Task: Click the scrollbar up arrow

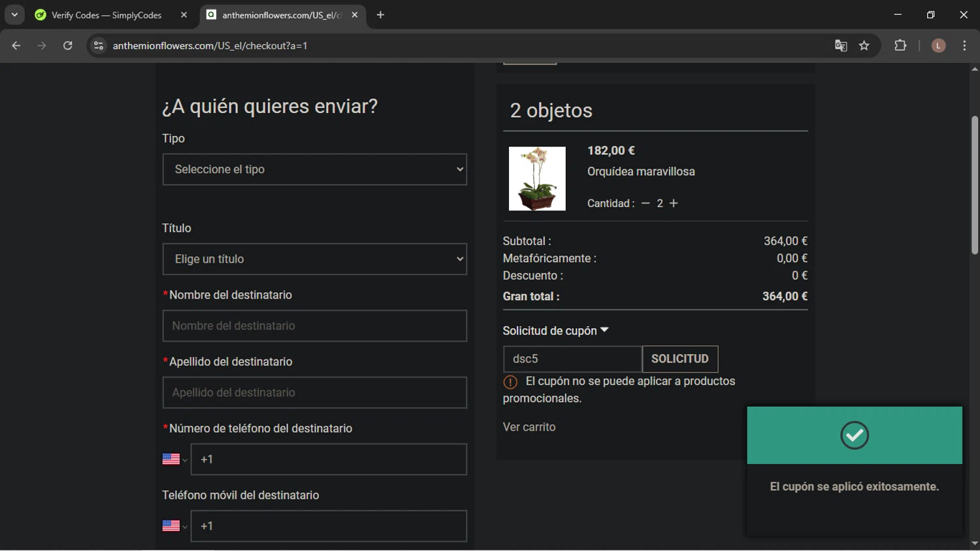Action: coord(975,69)
